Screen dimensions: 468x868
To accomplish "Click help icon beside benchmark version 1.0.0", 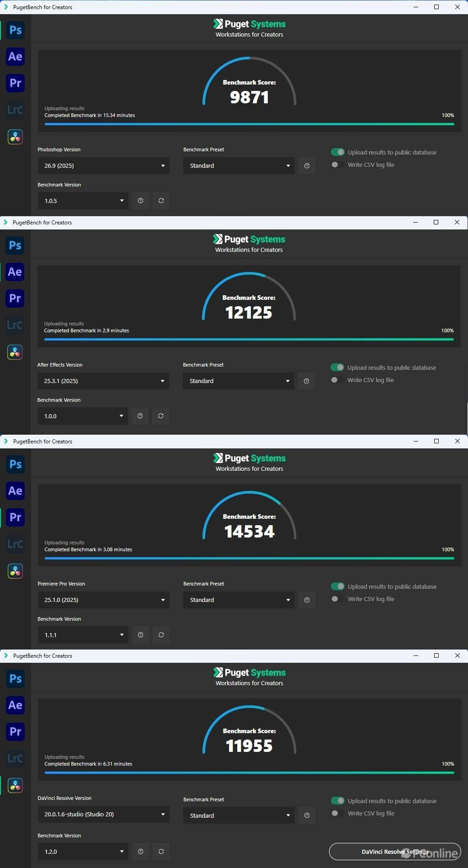I will click(x=140, y=416).
